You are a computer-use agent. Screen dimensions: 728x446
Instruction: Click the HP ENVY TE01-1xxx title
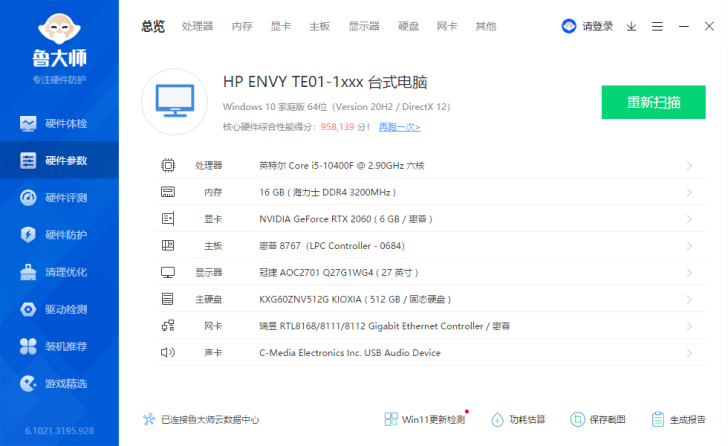tap(325, 82)
